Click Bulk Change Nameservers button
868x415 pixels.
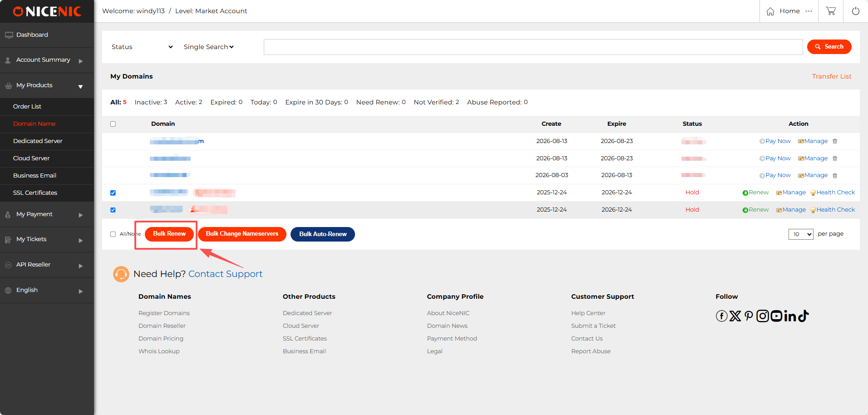[x=242, y=234]
